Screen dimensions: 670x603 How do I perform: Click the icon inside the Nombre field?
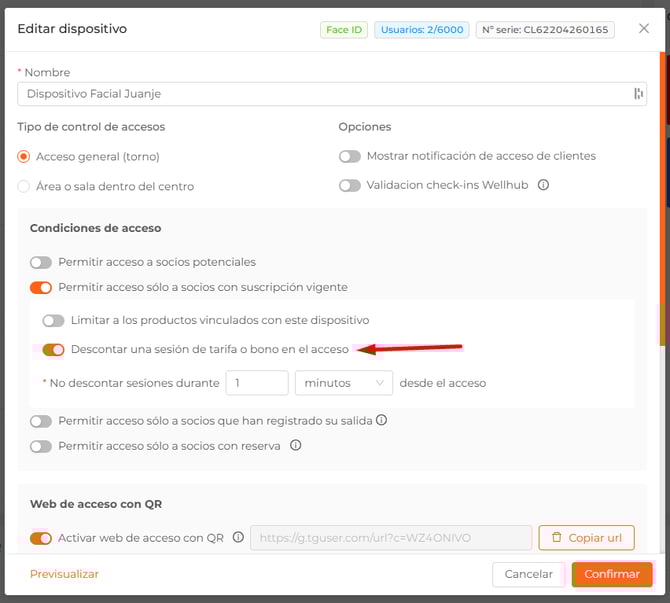637,94
